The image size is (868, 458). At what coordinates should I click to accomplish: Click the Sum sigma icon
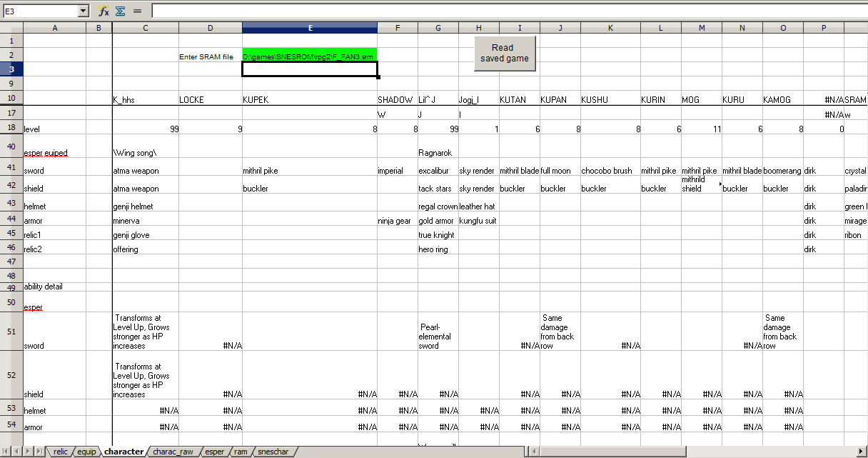[121, 11]
